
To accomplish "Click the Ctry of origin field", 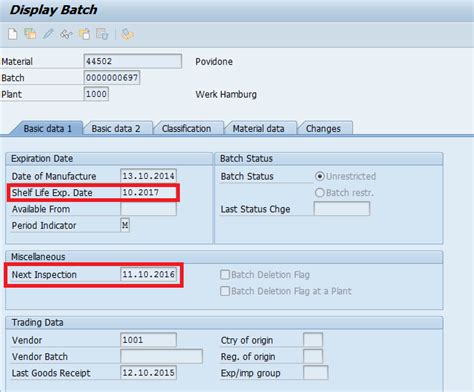I will [313, 340].
